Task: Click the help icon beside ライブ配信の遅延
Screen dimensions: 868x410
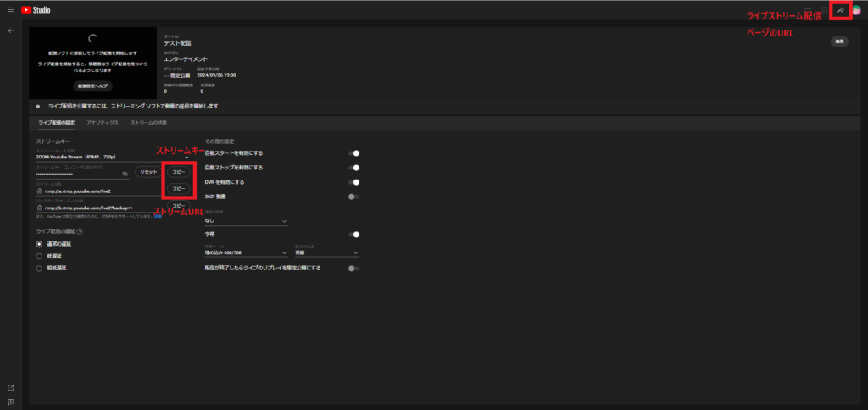Action: [80, 230]
